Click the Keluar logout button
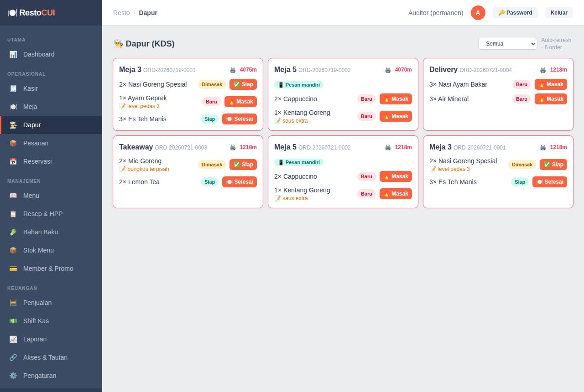The width and height of the screenshot is (584, 392). point(559,13)
